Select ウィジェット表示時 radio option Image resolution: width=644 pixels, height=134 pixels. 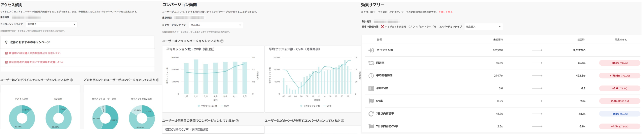(x=382, y=27)
